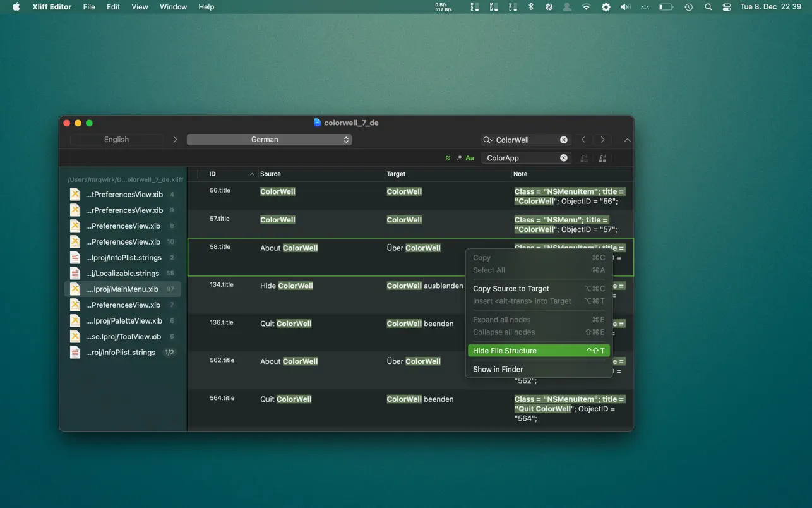
Task: Click the Localizable.strings file icon
Action: click(x=75, y=274)
